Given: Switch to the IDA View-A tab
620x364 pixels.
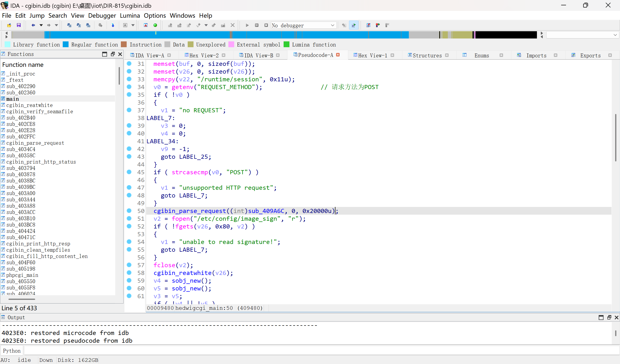Looking at the screenshot, I should (150, 55).
